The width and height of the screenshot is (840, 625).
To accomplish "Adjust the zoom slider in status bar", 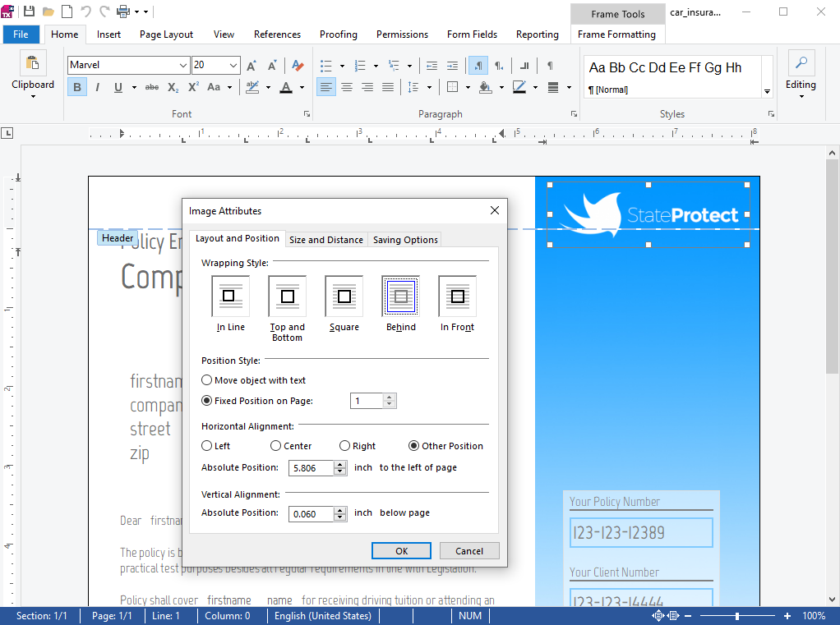I will [x=737, y=617].
